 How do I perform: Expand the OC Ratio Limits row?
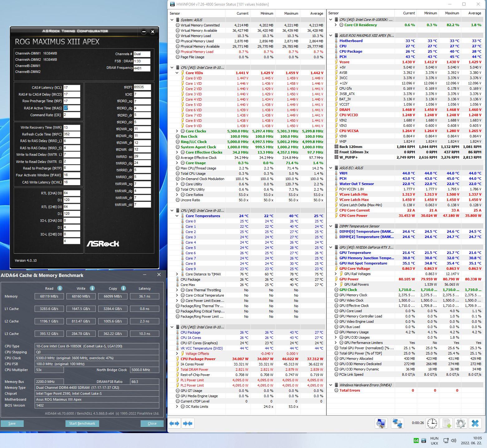(x=177, y=407)
